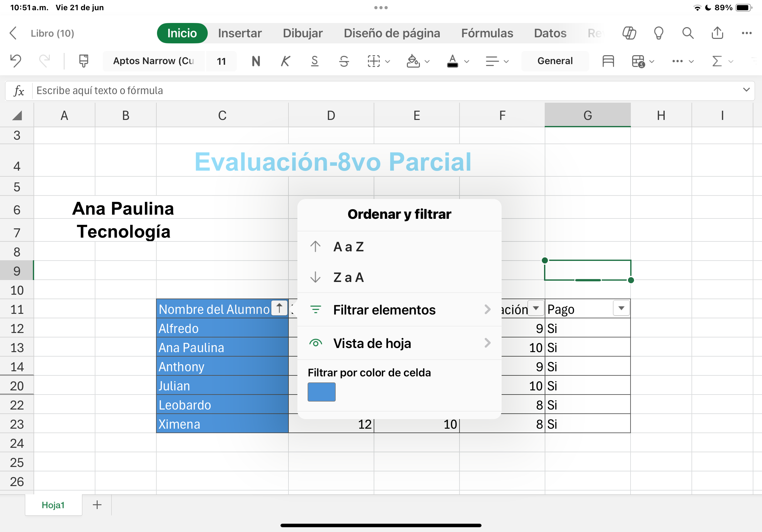Image resolution: width=762 pixels, height=532 pixels.
Task: Click the undo arrow icon
Action: click(16, 61)
